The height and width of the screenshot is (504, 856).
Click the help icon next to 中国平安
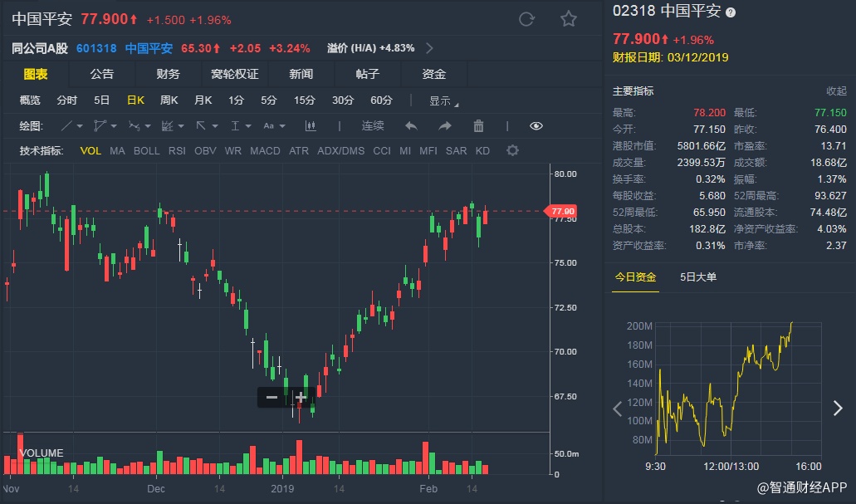click(x=731, y=12)
